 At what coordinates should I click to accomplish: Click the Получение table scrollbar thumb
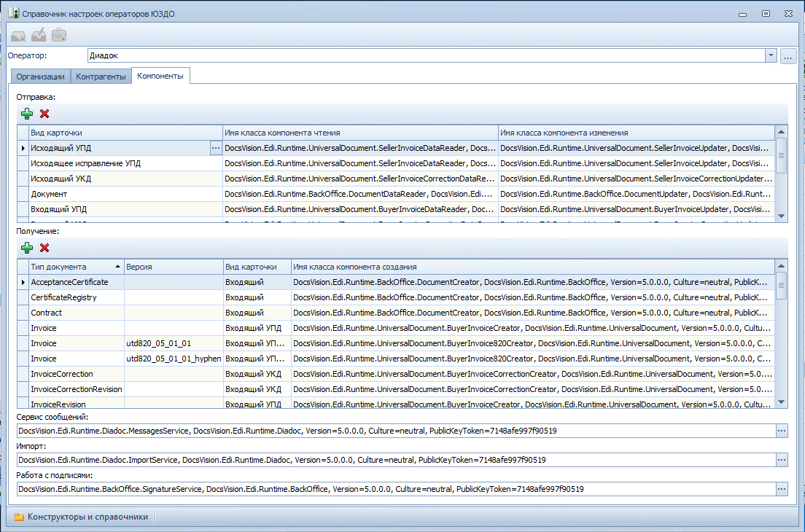click(782, 285)
